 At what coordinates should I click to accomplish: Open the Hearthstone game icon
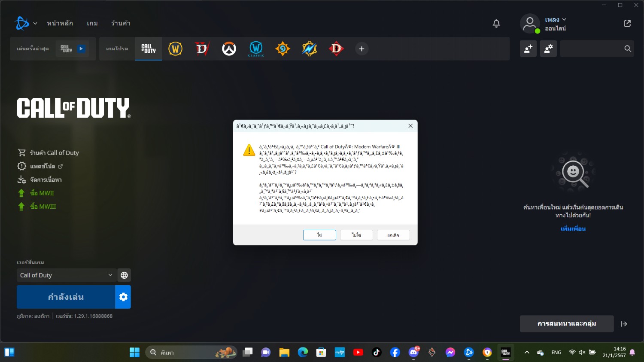click(x=283, y=49)
